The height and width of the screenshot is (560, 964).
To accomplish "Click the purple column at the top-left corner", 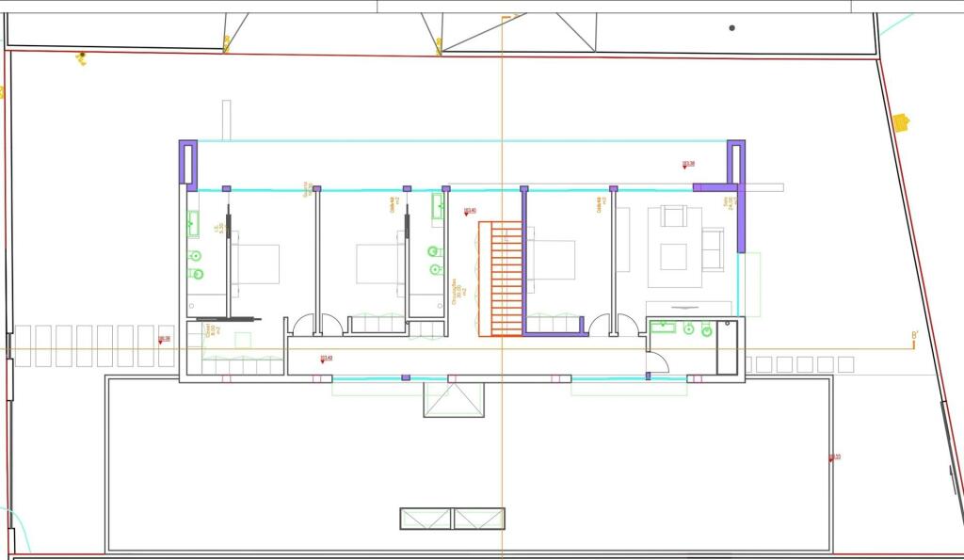I will point(188,166).
